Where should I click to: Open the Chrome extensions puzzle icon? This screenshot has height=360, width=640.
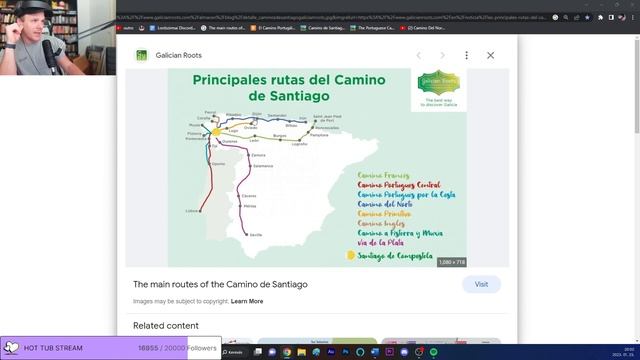(600, 18)
